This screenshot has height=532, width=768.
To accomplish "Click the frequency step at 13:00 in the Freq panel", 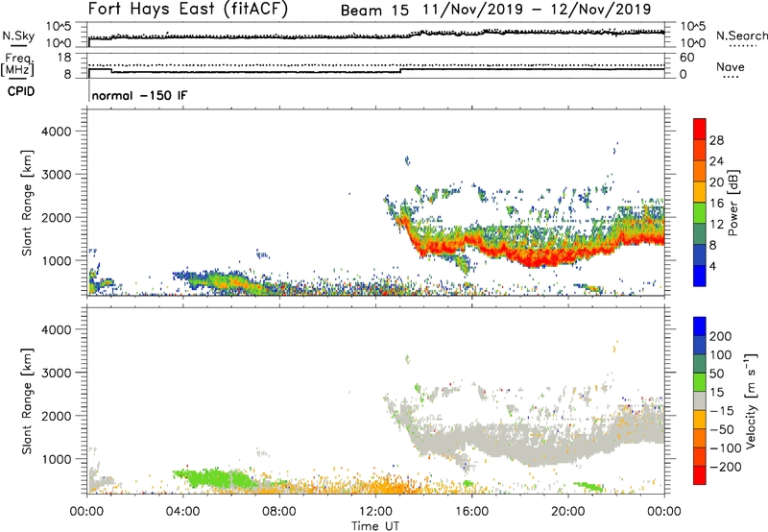I will pos(400,70).
